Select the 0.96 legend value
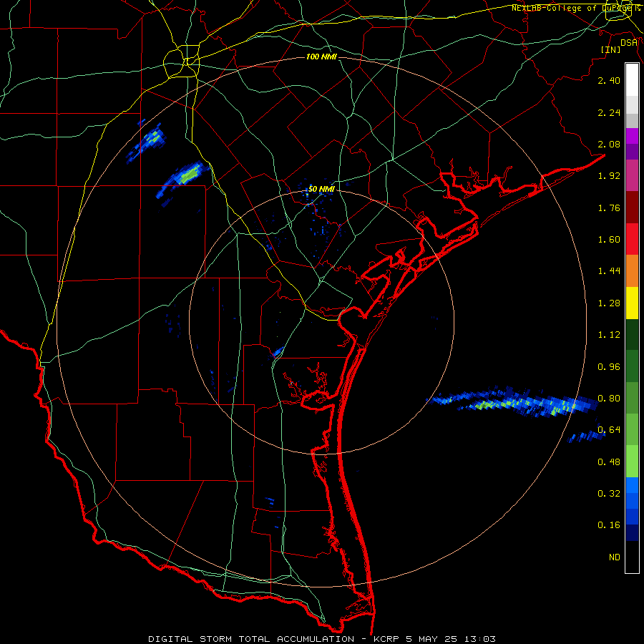This screenshot has height=644, width=644. pos(609,367)
